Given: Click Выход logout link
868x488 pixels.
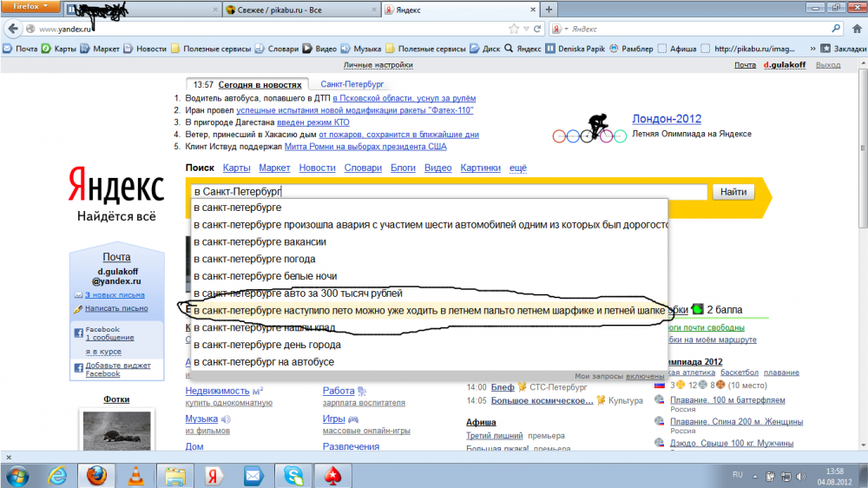Looking at the screenshot, I should pyautogui.click(x=827, y=65).
